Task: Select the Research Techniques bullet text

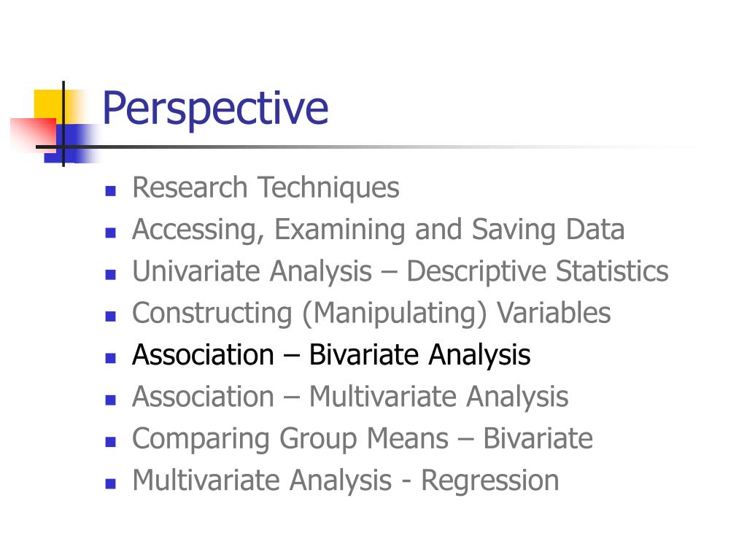Action: (x=266, y=187)
